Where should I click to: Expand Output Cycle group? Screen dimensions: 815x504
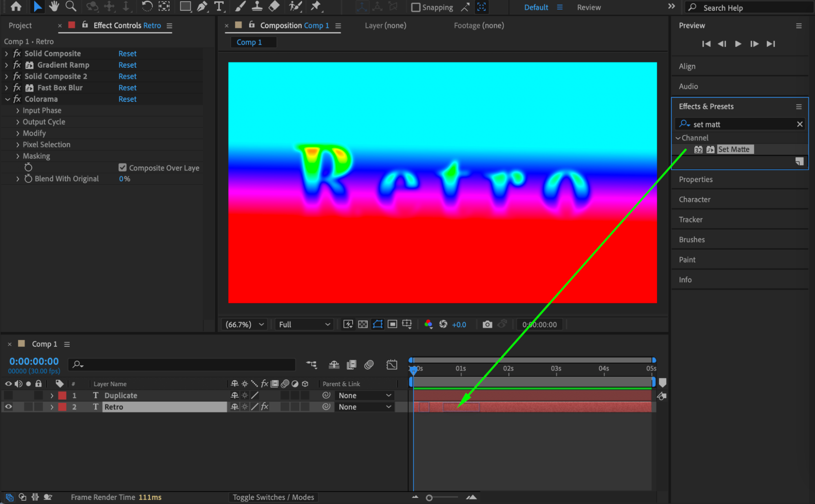pyautogui.click(x=18, y=122)
